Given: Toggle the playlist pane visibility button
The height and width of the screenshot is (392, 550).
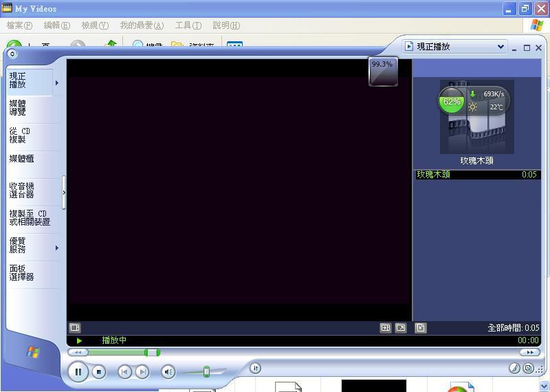Looking at the screenshot, I should tap(421, 328).
